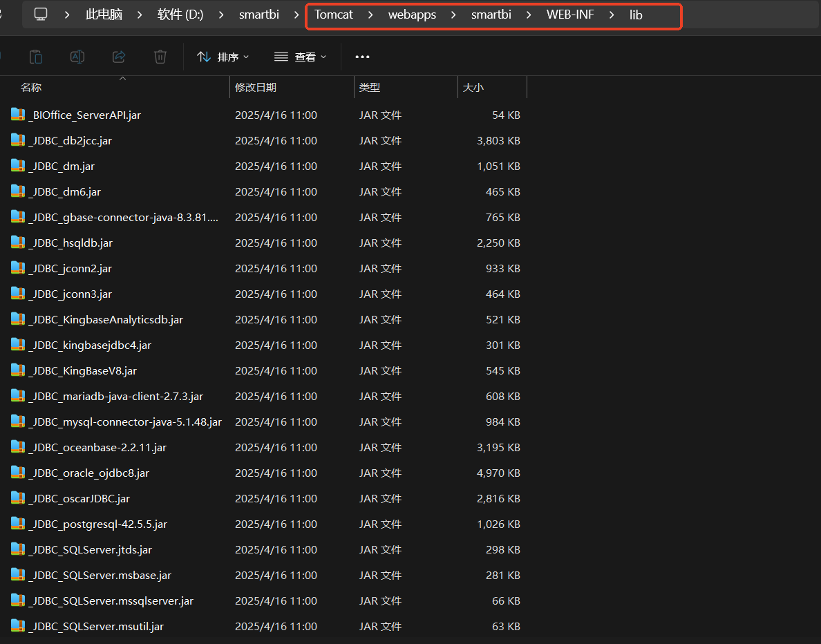Navigate to 软件 (D:) breadcrumb

pos(180,15)
